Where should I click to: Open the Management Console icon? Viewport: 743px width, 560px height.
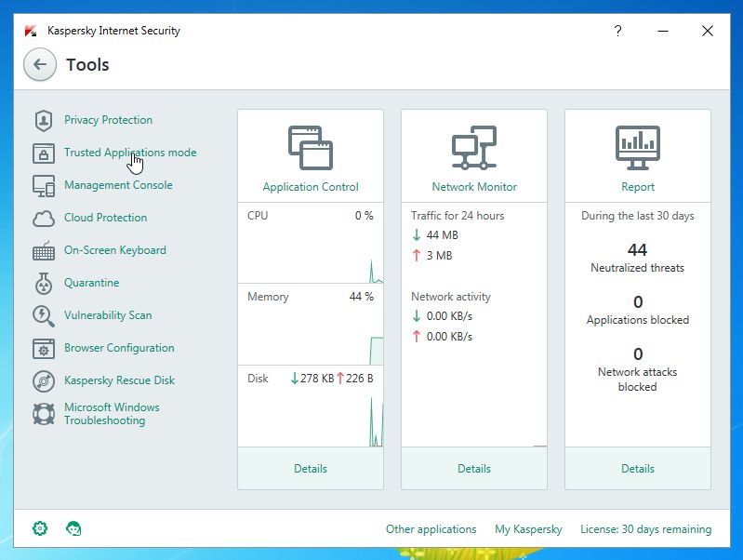(x=43, y=186)
